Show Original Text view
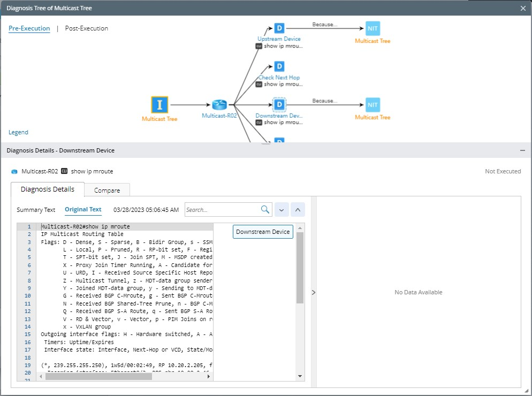The height and width of the screenshot is (396, 532). (x=83, y=209)
